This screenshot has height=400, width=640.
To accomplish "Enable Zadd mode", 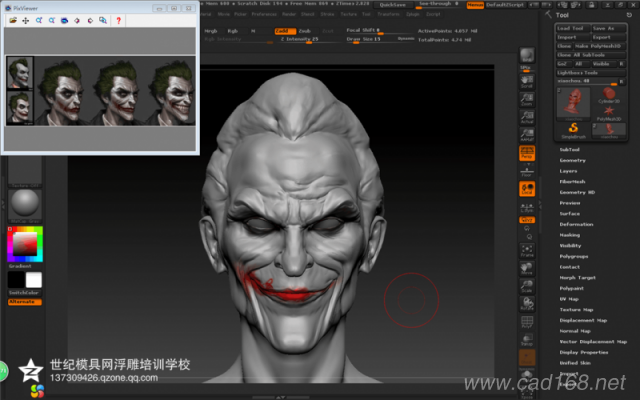I will (x=285, y=31).
